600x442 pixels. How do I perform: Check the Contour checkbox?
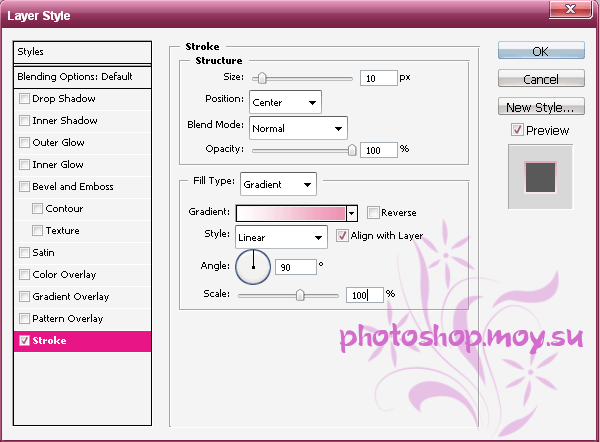(38, 209)
